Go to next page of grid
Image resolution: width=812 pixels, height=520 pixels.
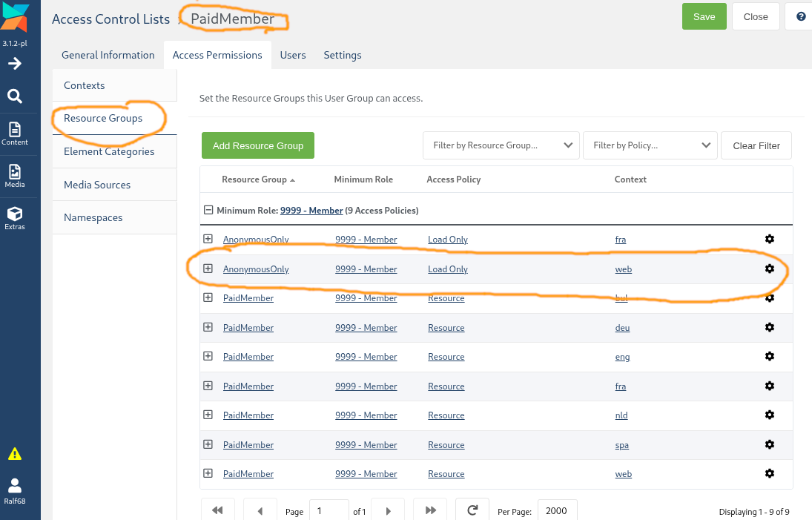coord(389,510)
